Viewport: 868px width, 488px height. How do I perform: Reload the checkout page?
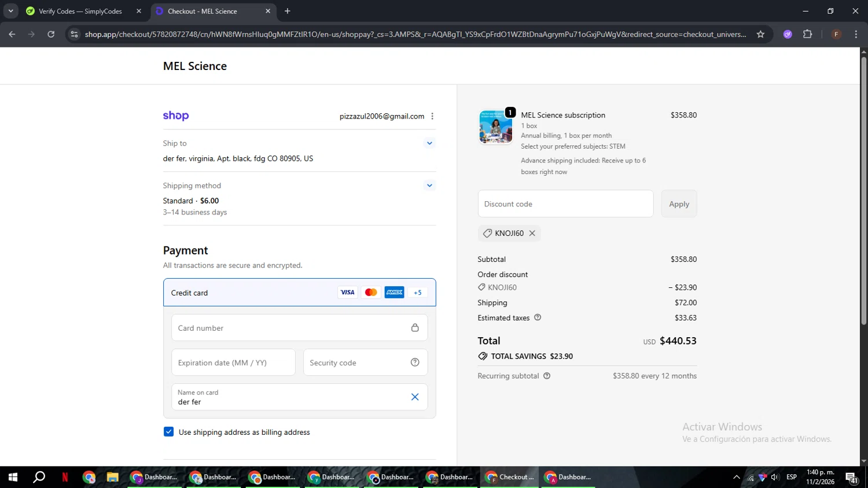[51, 35]
